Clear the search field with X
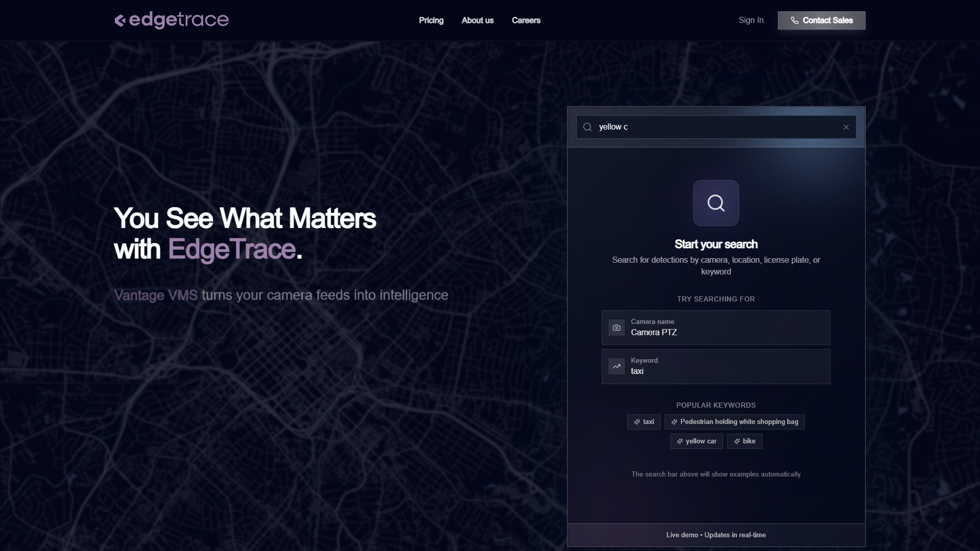The height and width of the screenshot is (551, 980). (846, 127)
